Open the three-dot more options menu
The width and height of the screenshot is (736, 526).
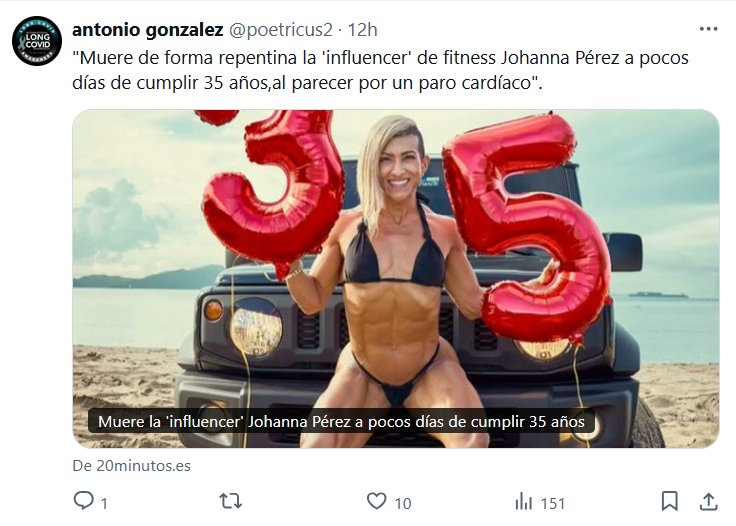pyautogui.click(x=708, y=29)
